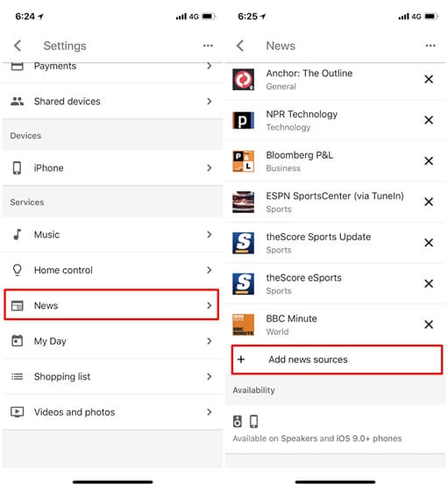The image size is (448, 491).
Task: Click the Home control lightbulb icon
Action: [x=18, y=270]
